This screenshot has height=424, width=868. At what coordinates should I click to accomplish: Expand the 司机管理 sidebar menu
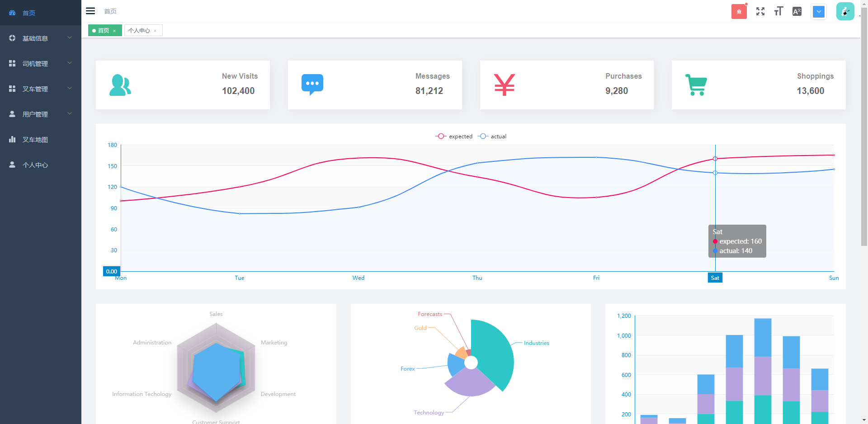click(40, 64)
